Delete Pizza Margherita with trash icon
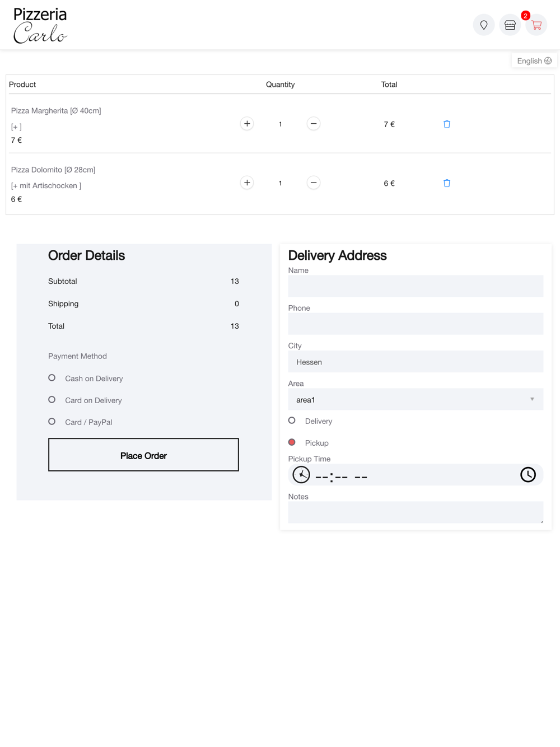560x747 pixels. tap(447, 124)
